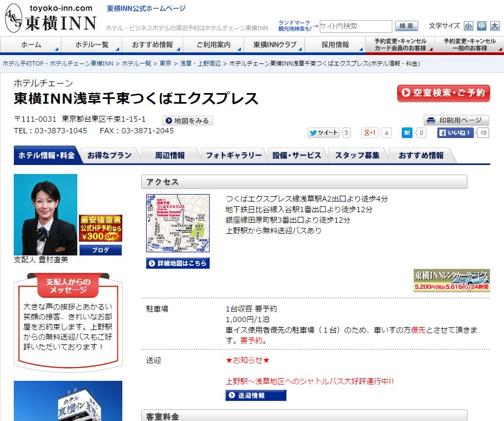
Task: Click the 1,000円/1泊 parking fee text
Action: [x=247, y=319]
